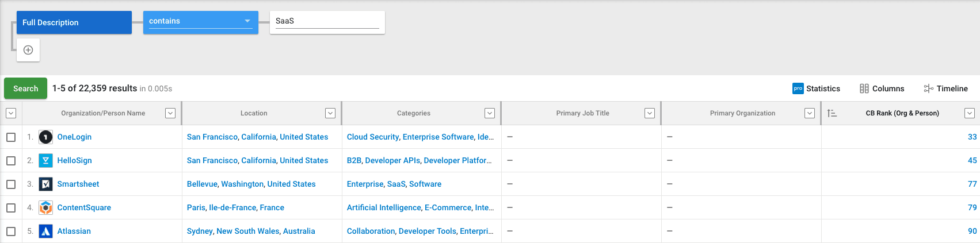Viewport: 980px width, 243px height.
Task: Open Statistics pro feature
Action: click(816, 88)
